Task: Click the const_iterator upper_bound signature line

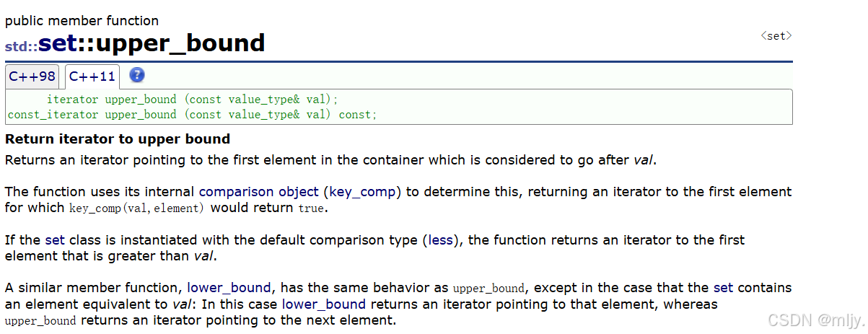Action: point(192,114)
